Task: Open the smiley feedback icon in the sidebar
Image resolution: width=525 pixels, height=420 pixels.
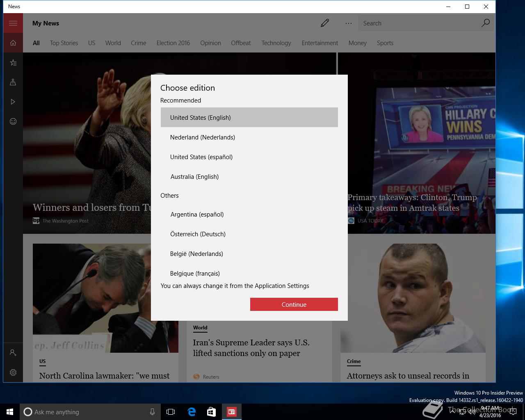Action: [13, 121]
